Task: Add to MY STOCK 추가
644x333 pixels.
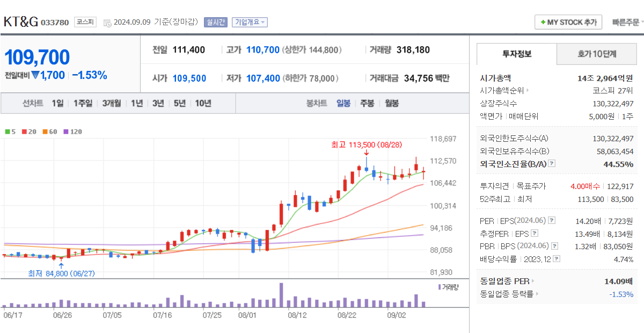Action: coord(568,23)
